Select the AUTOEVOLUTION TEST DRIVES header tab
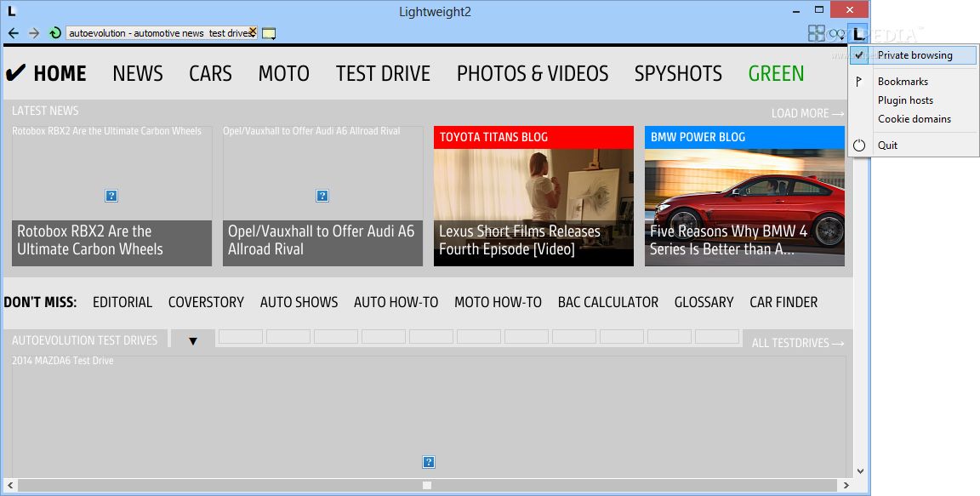Viewport: 980px width, 496px height. coord(85,340)
